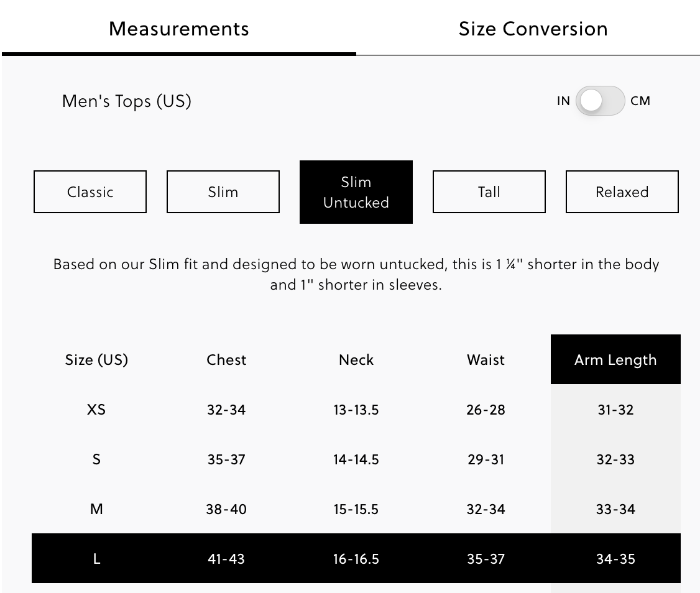Choose the Slim fit option

pos(223,191)
